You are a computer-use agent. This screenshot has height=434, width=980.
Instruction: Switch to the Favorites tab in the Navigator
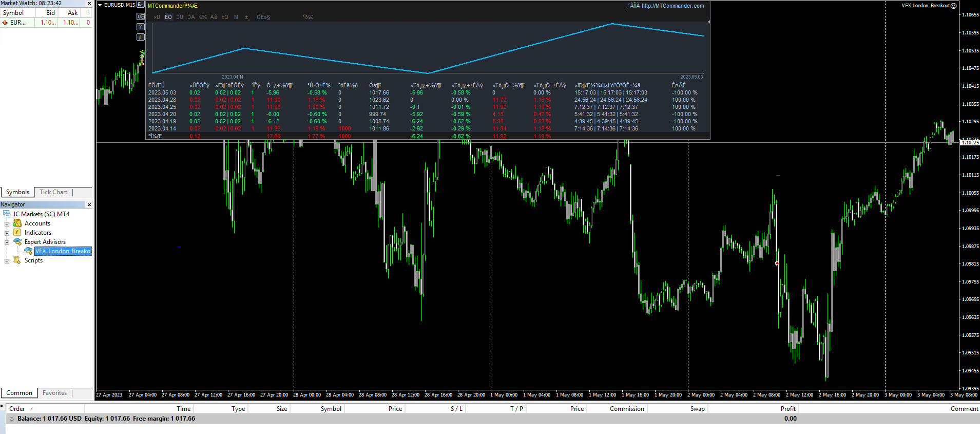coord(54,393)
